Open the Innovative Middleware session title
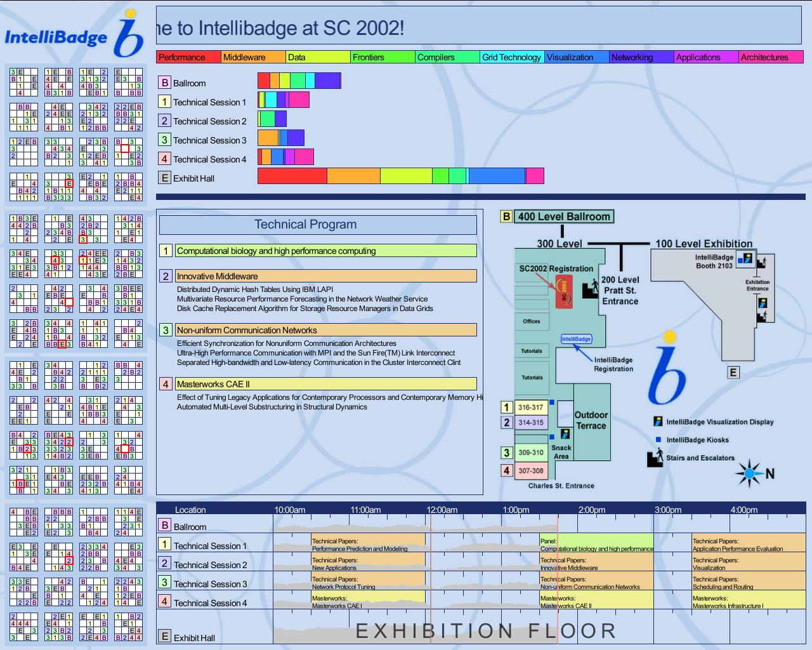Viewport: 812px width, 650px height. pos(326,276)
